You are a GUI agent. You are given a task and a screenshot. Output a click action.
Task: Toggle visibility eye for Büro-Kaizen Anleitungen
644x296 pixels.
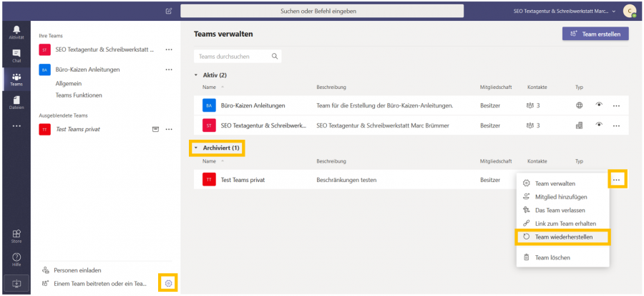pyautogui.click(x=599, y=105)
